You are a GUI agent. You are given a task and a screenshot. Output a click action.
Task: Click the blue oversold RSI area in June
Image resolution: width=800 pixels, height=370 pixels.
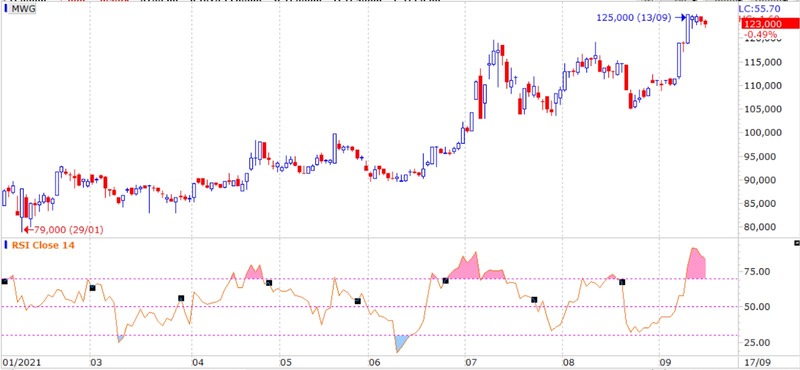pyautogui.click(x=402, y=342)
